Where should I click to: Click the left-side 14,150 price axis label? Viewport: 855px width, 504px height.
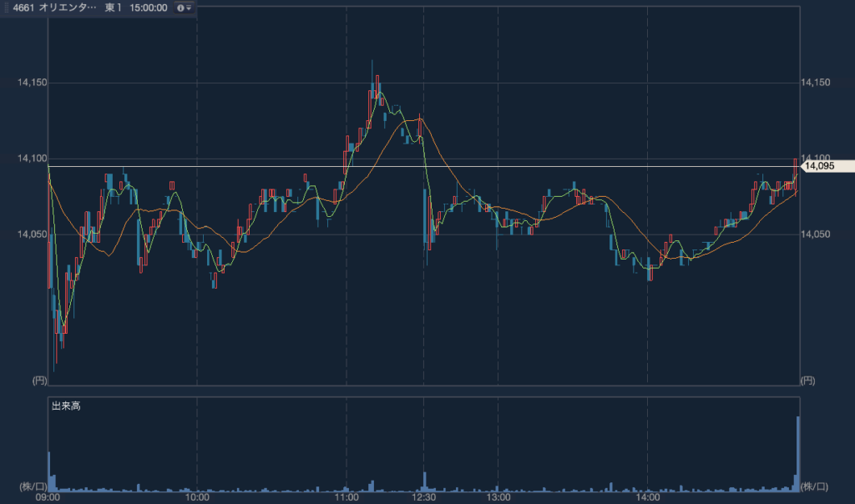coord(32,83)
